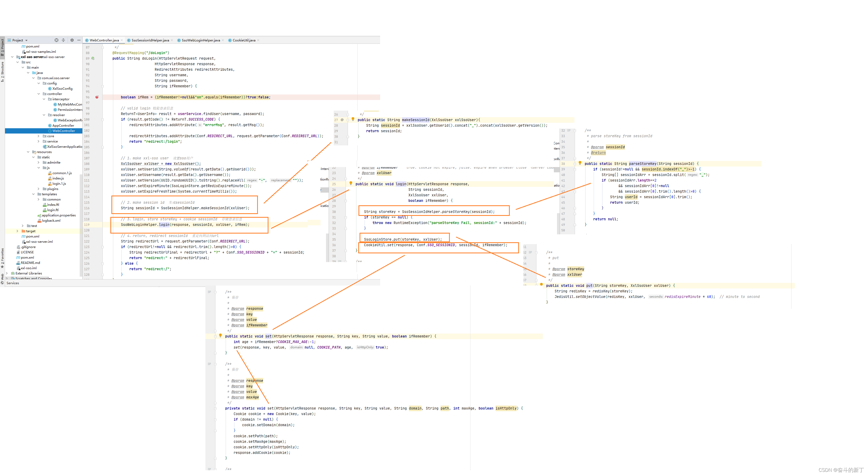Screen dimensions: 868x475
Task: Open the Services tool window button
Action: tap(12, 283)
